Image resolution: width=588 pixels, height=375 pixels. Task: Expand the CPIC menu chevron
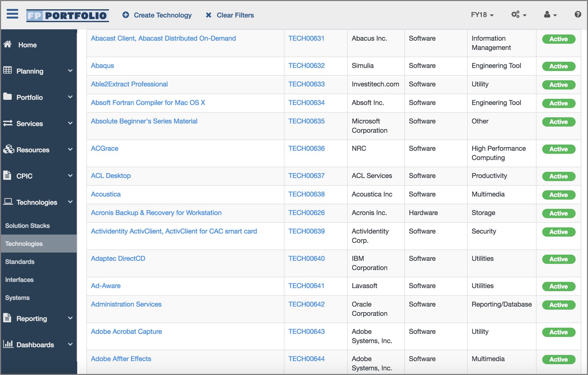(70, 176)
